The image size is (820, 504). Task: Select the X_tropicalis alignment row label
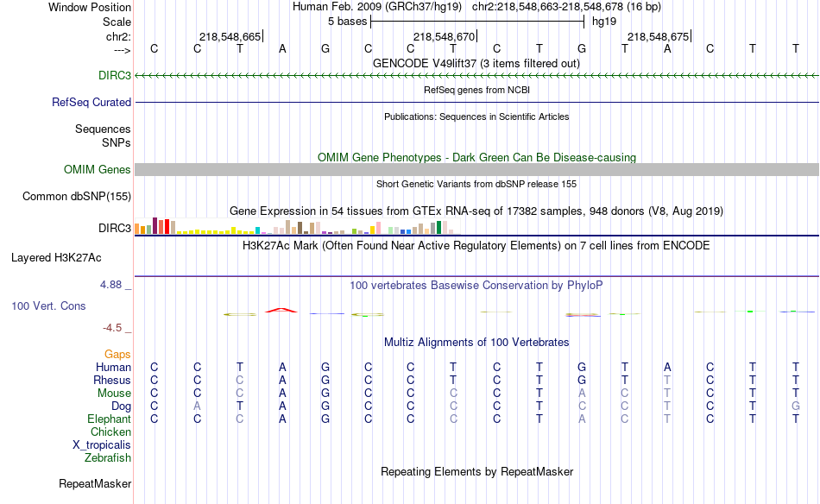click(102, 445)
